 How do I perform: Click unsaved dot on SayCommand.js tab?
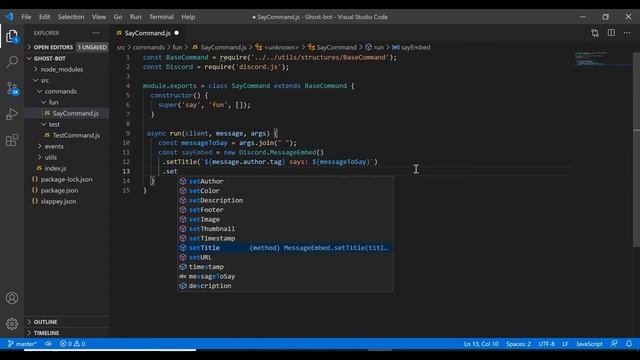[176, 33]
